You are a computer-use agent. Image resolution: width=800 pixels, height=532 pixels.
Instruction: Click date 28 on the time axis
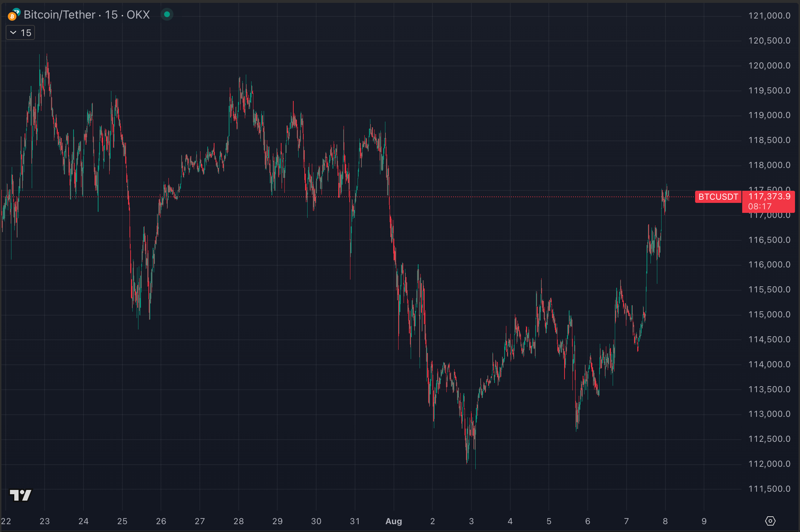[238, 521]
